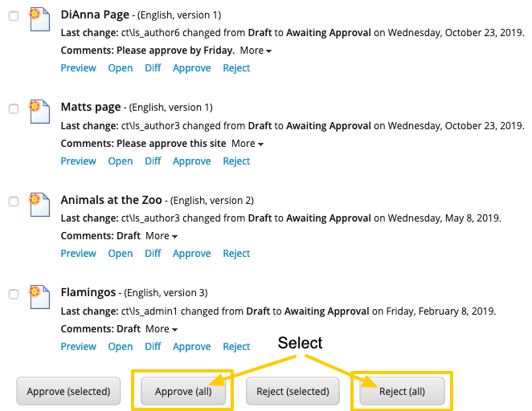Viewport: 532px width, 411px height.
Task: Approve the Animals at the Zoo page
Action: point(191,254)
